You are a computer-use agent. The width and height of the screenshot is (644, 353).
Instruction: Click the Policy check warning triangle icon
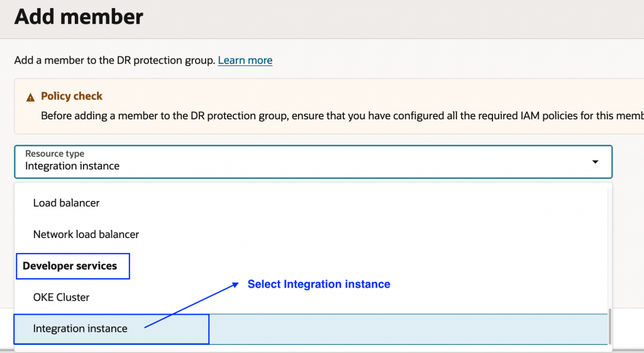point(30,97)
